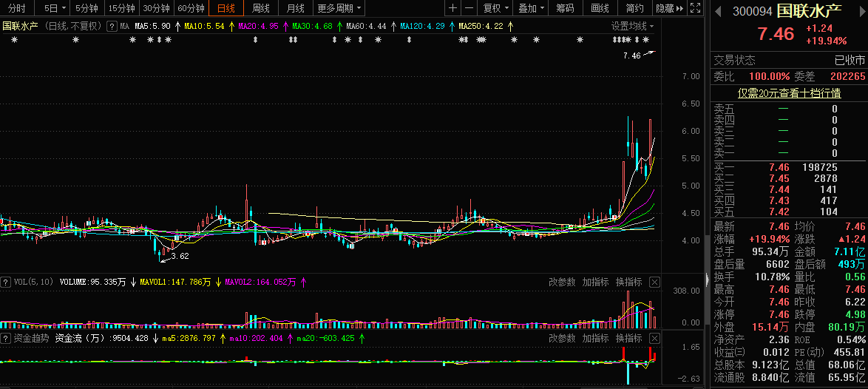Click 国联水产 chart title label
The width and height of the screenshot is (868, 389).
pos(21,26)
